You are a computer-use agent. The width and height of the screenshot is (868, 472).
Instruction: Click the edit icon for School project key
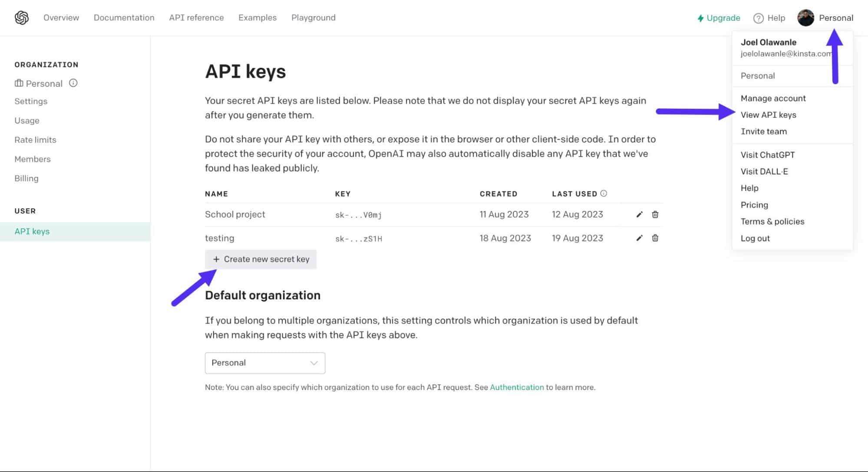coord(639,214)
